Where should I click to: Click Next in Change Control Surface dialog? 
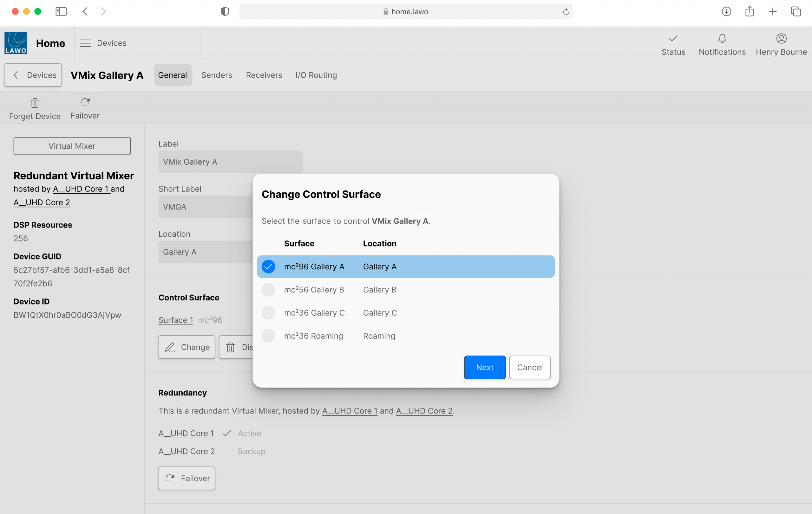tap(485, 367)
